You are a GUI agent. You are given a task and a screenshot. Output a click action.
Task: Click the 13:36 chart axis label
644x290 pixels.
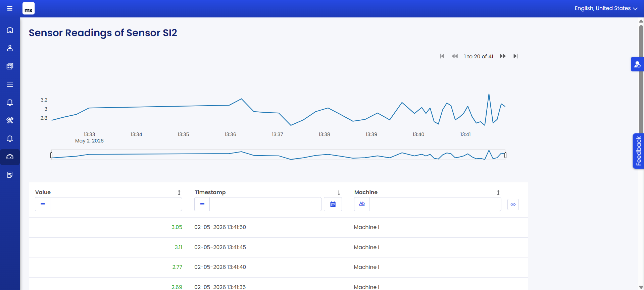pos(231,134)
